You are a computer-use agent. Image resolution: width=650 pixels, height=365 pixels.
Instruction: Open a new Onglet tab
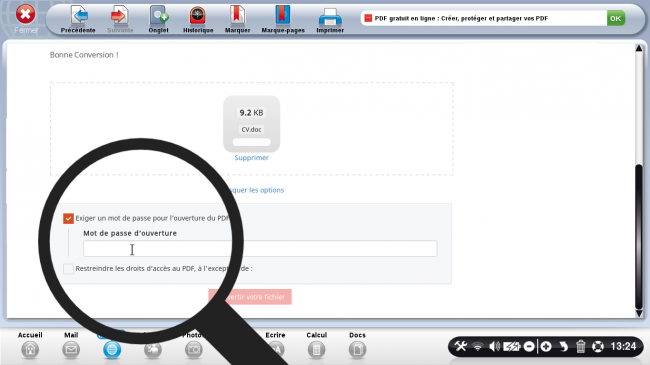158,19
